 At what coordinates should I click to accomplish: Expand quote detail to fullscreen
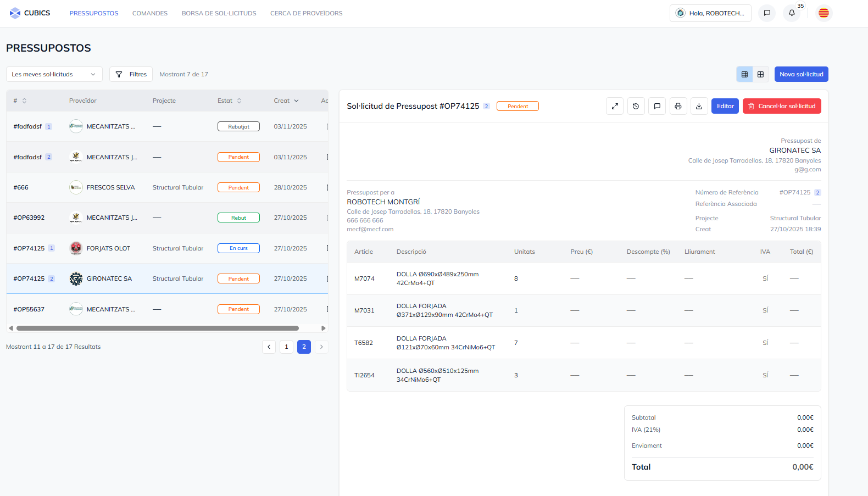(615, 106)
